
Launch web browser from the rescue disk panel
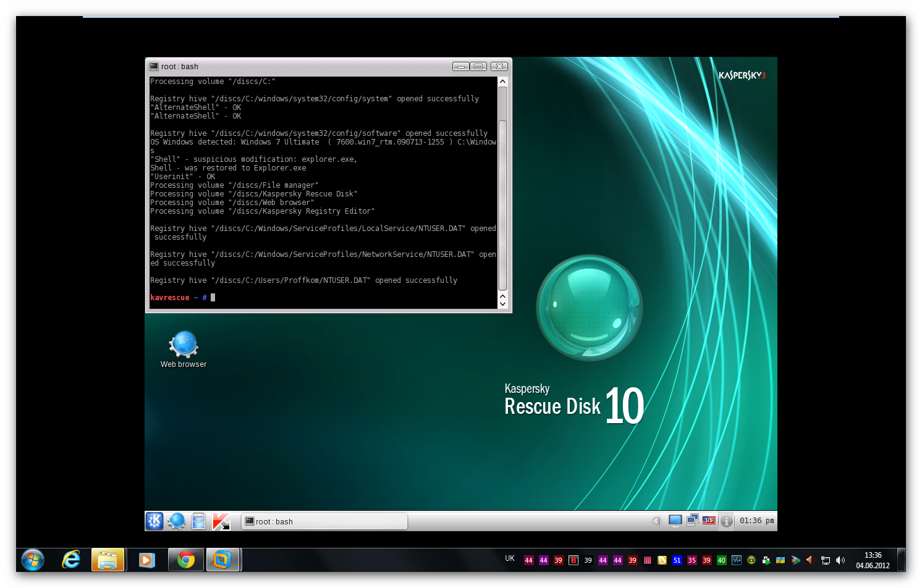177,521
